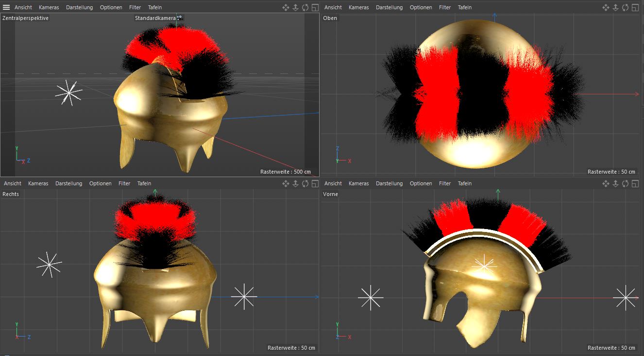Open the Tafeln menu in the perspective viewport
This screenshot has width=644, height=356.
click(155, 7)
